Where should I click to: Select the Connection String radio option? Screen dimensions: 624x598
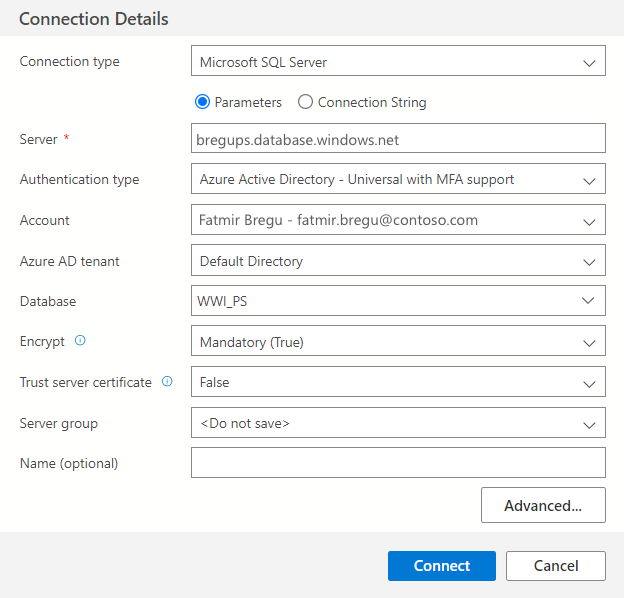306,102
